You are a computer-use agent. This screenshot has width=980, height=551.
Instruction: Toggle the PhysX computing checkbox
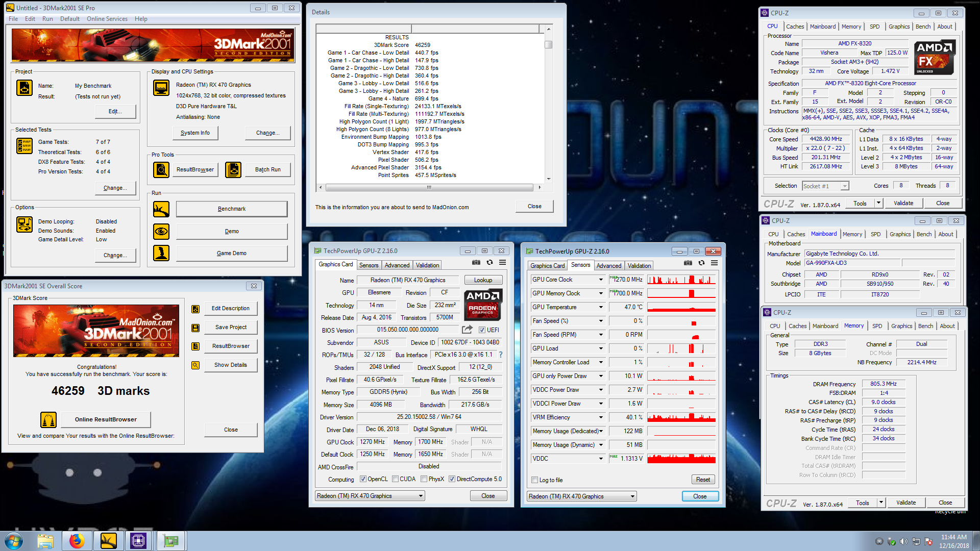(424, 479)
